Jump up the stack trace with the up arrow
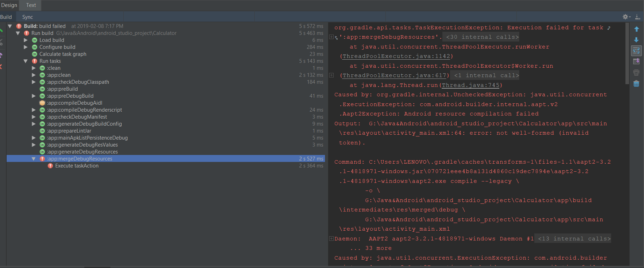The image size is (644, 268). point(636,29)
